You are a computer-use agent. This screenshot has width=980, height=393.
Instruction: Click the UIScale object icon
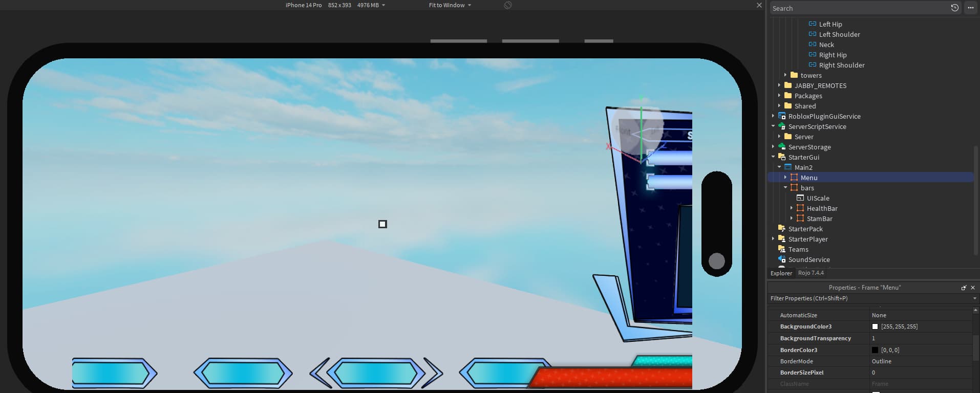coord(800,198)
